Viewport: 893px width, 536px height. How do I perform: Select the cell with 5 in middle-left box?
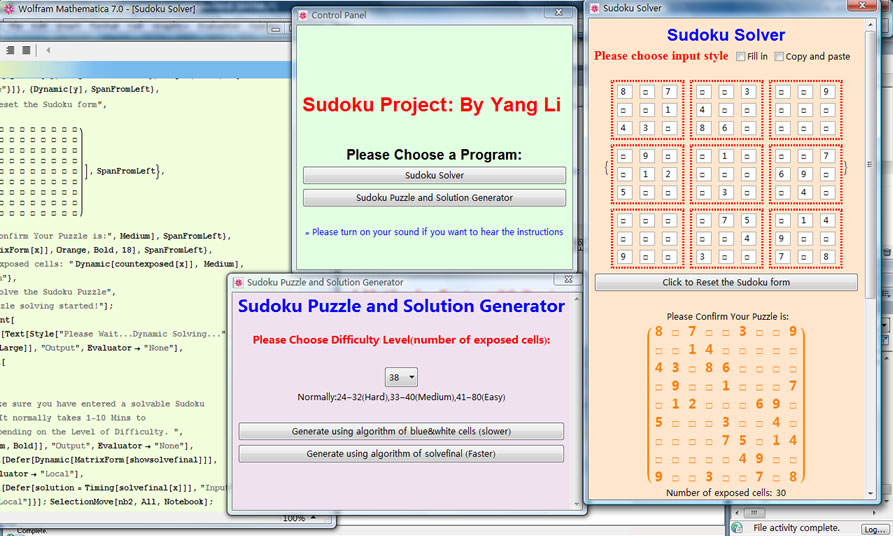pos(623,193)
